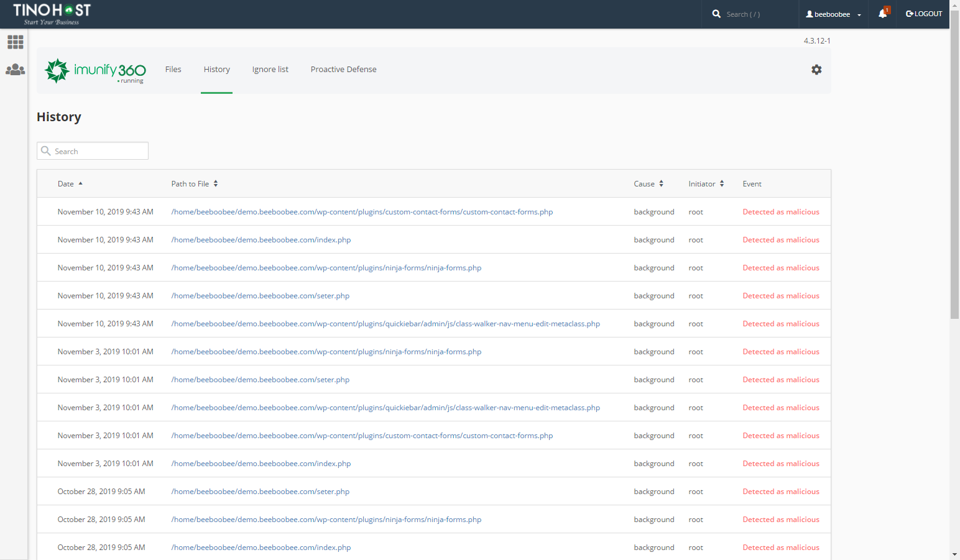Click the TinoHost logo
960x560 pixels.
pyautogui.click(x=52, y=14)
